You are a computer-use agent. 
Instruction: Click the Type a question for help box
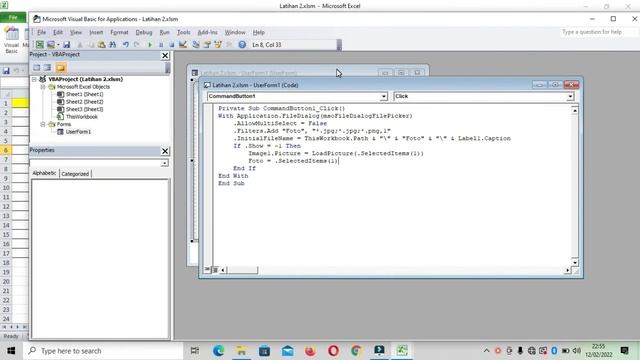click(598, 32)
